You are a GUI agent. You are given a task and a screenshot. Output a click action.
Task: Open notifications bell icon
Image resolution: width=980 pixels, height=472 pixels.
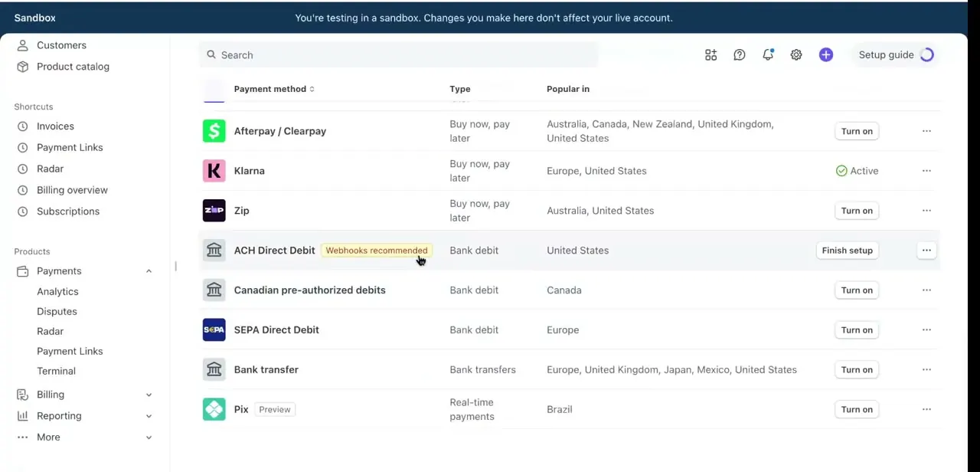(x=767, y=55)
